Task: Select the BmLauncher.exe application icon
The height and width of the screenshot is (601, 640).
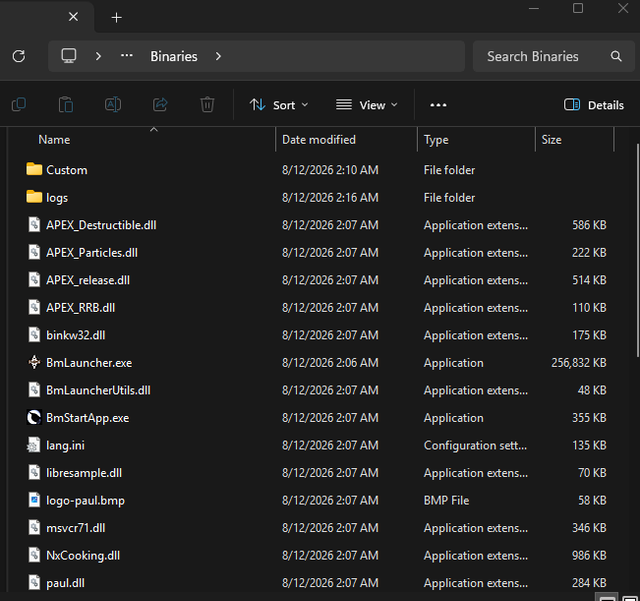Action: tap(34, 362)
